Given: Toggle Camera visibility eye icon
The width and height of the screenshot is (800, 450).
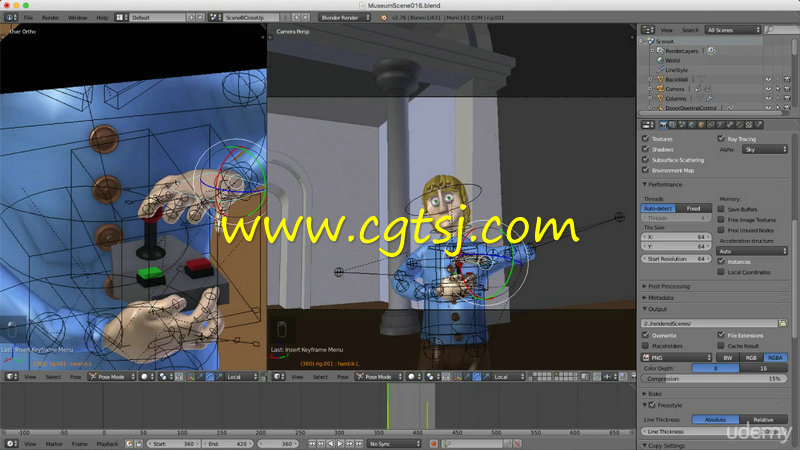Looking at the screenshot, I should 768,89.
